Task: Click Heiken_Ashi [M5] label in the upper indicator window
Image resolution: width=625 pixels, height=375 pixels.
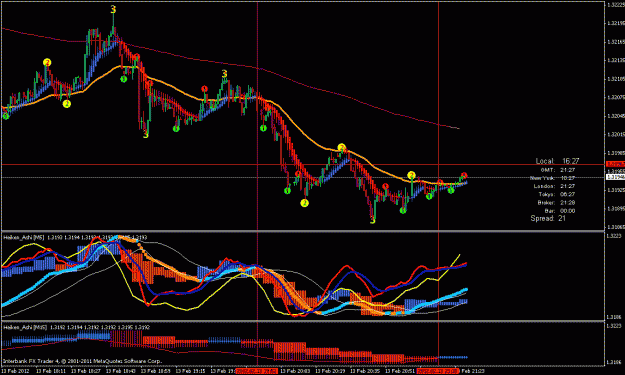Action: point(24,238)
